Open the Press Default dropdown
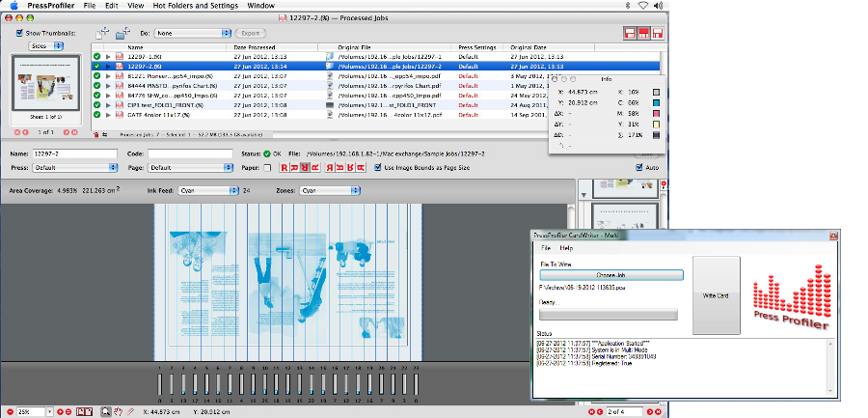The height and width of the screenshot is (418, 868). pyautogui.click(x=74, y=167)
